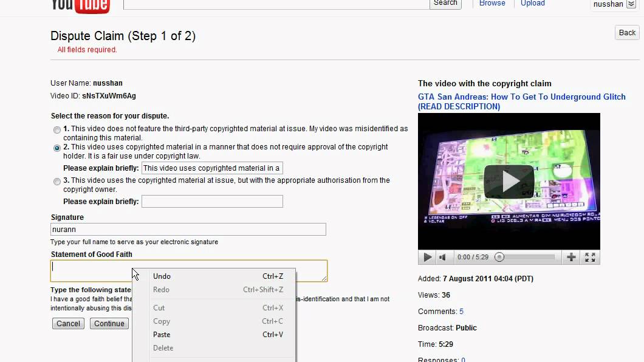Click the textarea resize grip corner
This screenshot has height=362, width=644.
[x=324, y=278]
